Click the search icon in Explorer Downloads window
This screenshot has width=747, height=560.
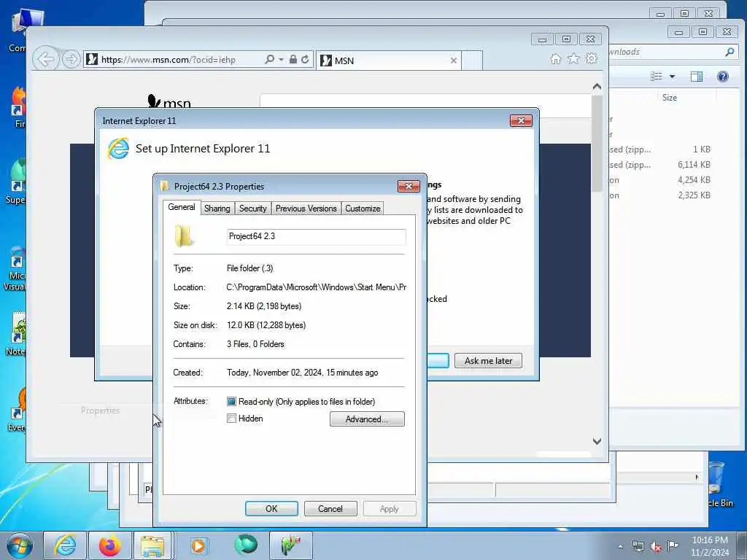coord(729,52)
